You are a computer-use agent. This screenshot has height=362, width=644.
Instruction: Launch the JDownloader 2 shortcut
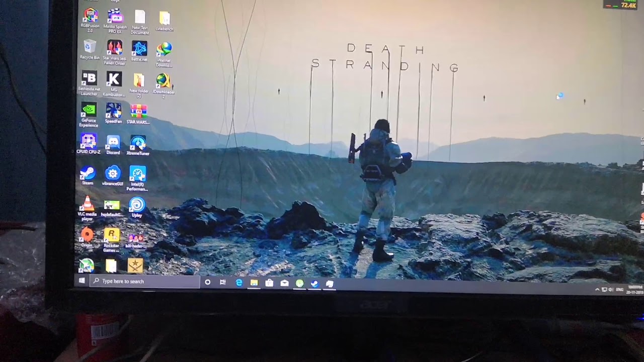pyautogui.click(x=164, y=85)
